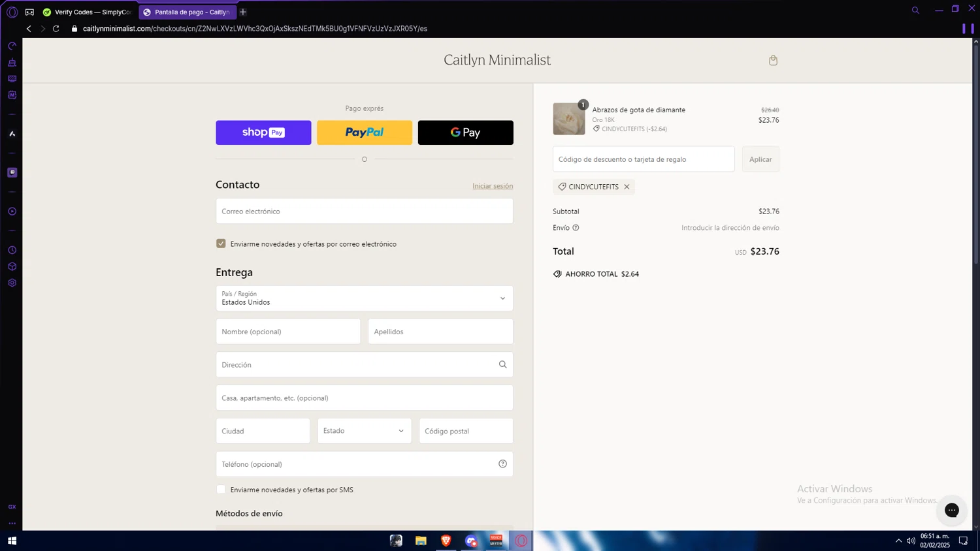This screenshot has width=980, height=551.
Task: Open the Opera GX main menu logo
Action: pyautogui.click(x=12, y=12)
